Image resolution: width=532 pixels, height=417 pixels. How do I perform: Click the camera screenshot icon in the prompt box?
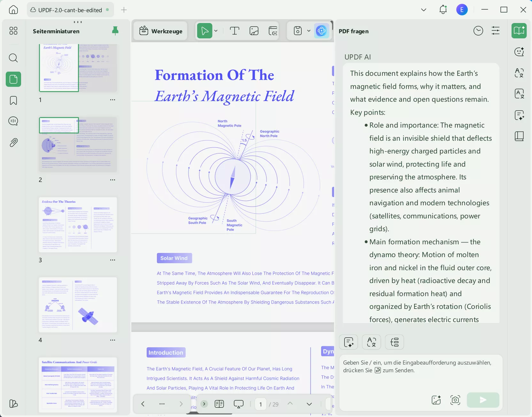coord(455,400)
